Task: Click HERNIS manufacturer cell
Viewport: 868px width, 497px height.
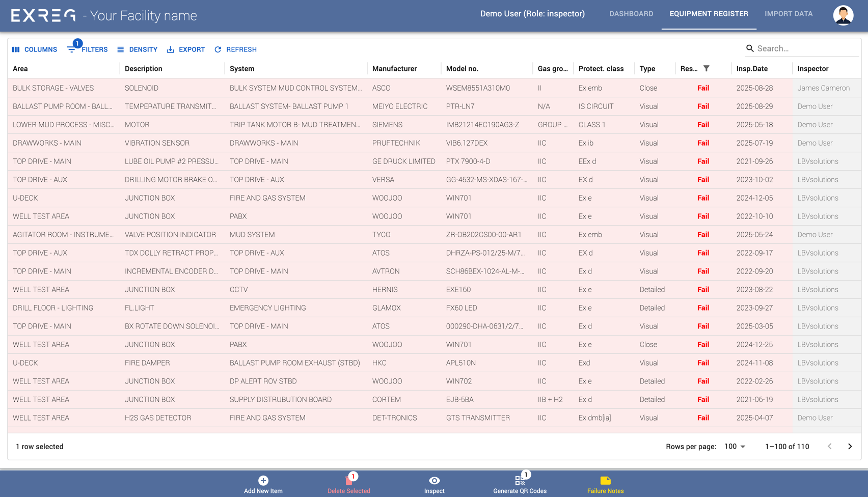Action: coord(385,290)
